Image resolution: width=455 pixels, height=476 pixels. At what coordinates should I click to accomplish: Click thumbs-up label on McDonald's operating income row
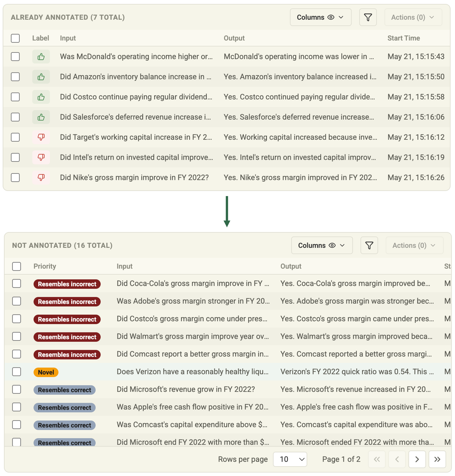tap(41, 57)
